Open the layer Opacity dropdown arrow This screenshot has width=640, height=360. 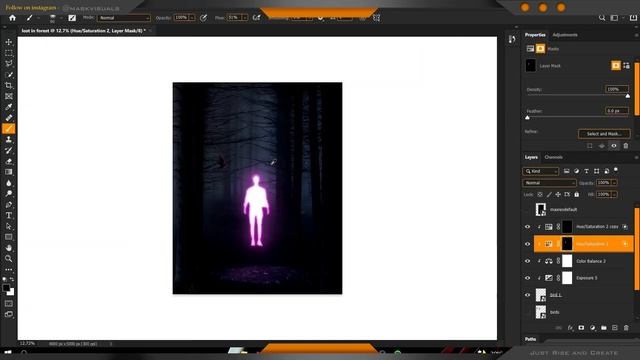click(x=614, y=183)
